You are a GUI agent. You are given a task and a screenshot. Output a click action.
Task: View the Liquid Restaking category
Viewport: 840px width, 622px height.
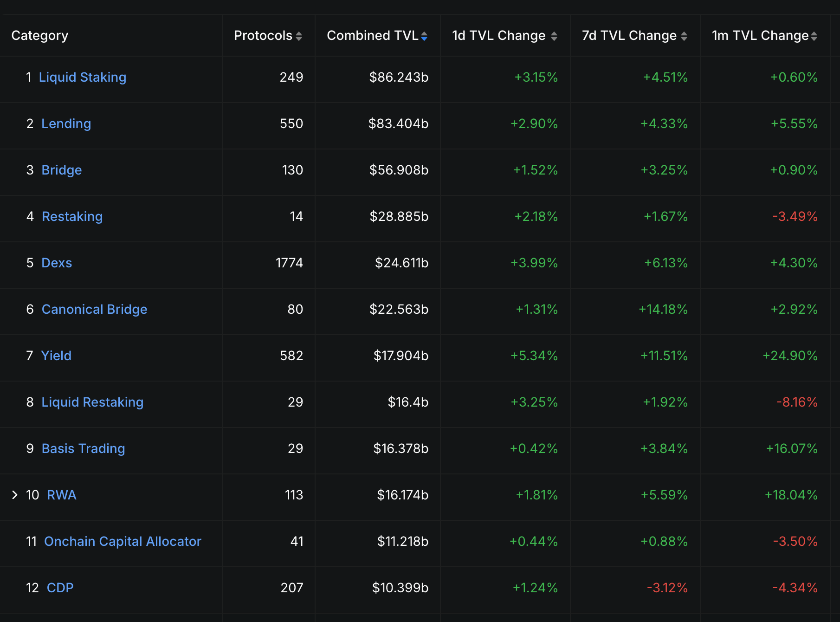(x=92, y=402)
